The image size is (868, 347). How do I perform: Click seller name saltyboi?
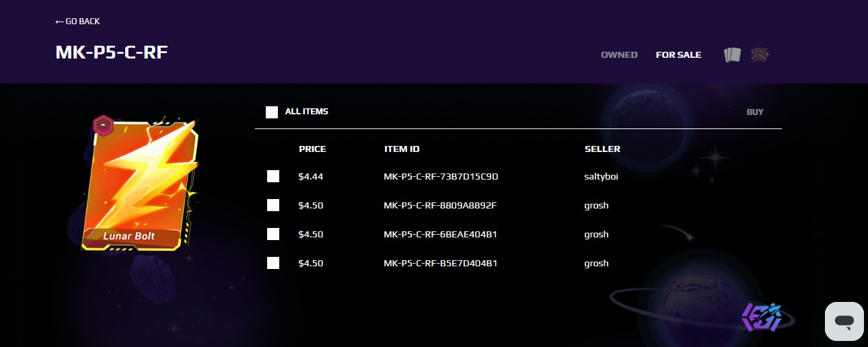[601, 177]
